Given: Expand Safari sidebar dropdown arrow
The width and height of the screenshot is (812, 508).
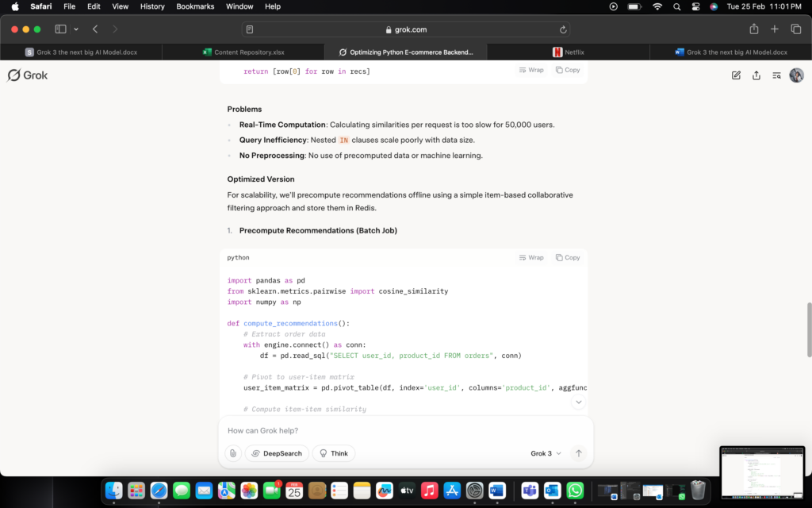Looking at the screenshot, I should pos(76,29).
